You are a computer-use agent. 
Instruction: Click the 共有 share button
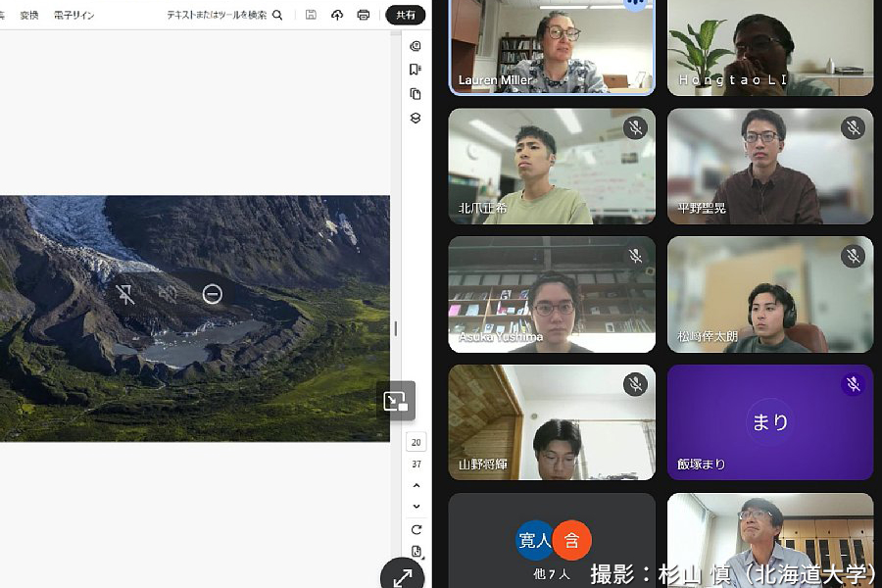pos(405,15)
